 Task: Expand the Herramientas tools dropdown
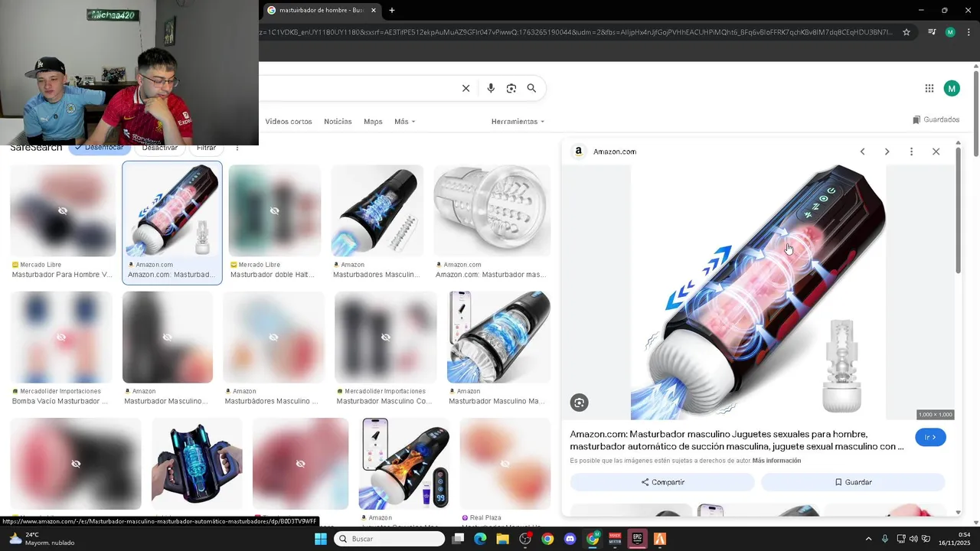[518, 122]
